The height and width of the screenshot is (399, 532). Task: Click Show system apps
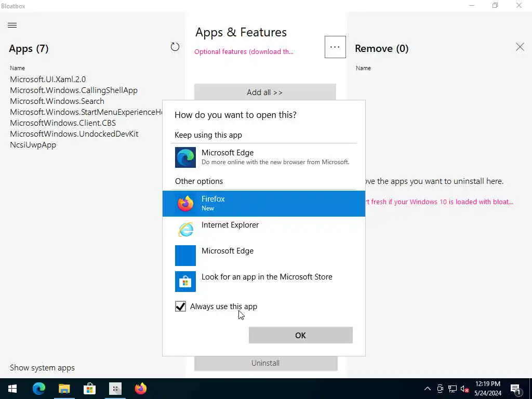(42, 368)
